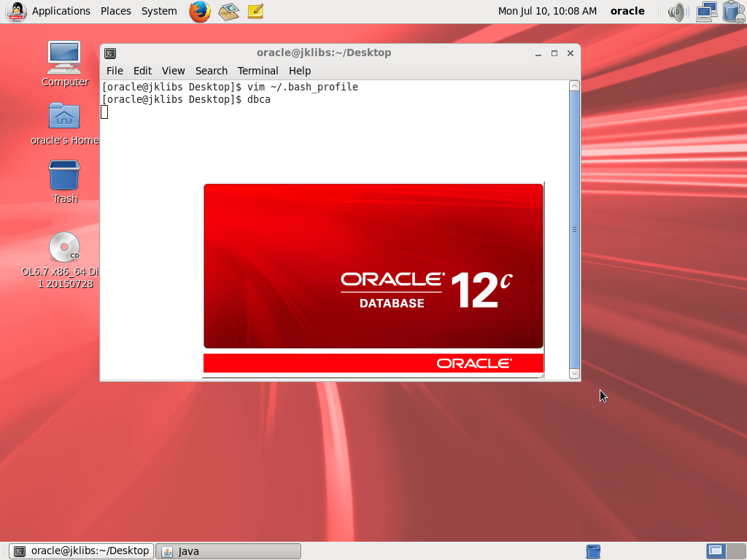747x560 pixels.
Task: Expand the System menu
Action: (x=159, y=11)
